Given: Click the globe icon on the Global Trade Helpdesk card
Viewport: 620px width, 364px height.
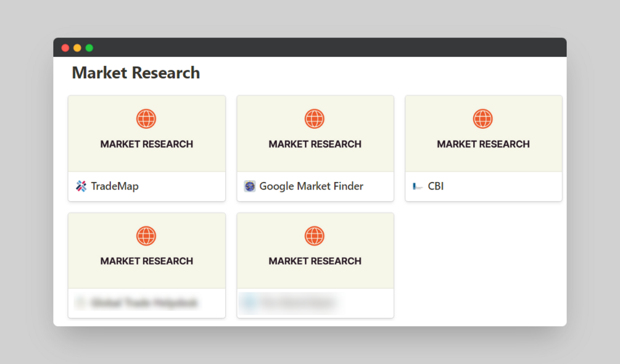Looking at the screenshot, I should [146, 236].
